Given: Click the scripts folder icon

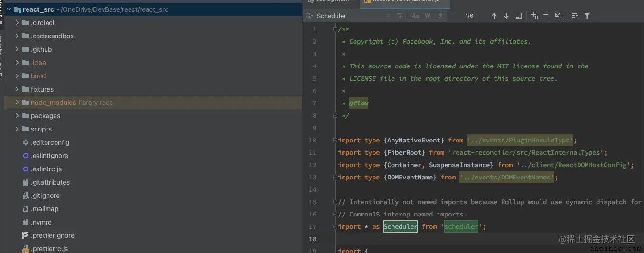Looking at the screenshot, I should point(26,129).
